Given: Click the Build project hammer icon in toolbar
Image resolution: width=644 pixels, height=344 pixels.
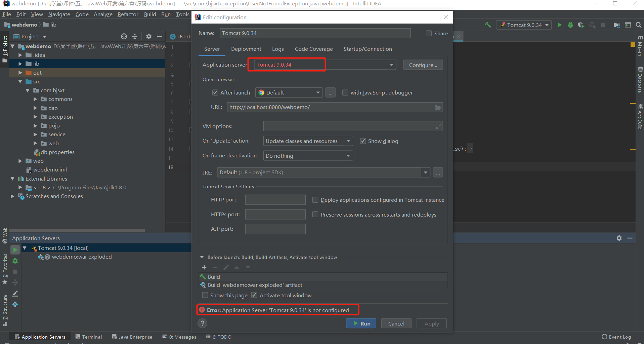Looking at the screenshot, I should point(488,25).
